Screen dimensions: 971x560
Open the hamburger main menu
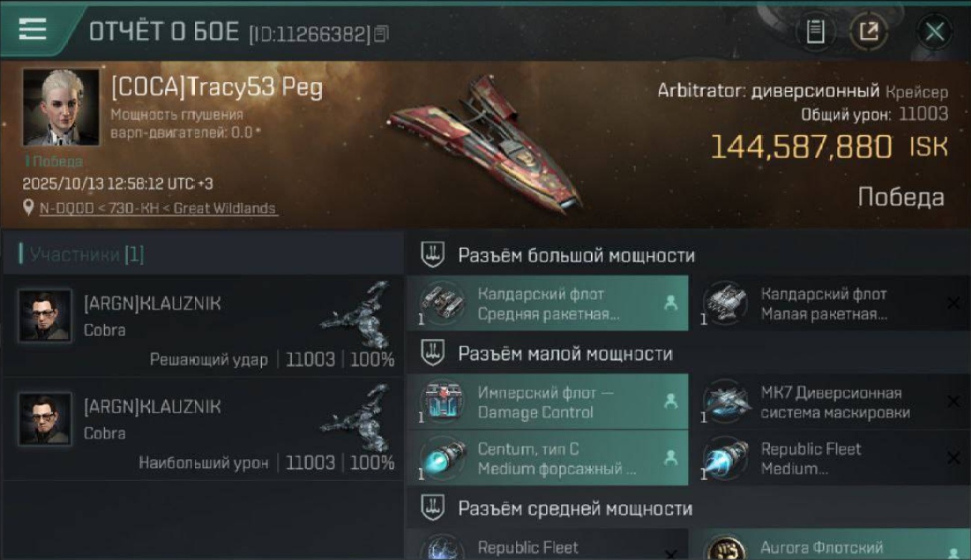[32, 30]
